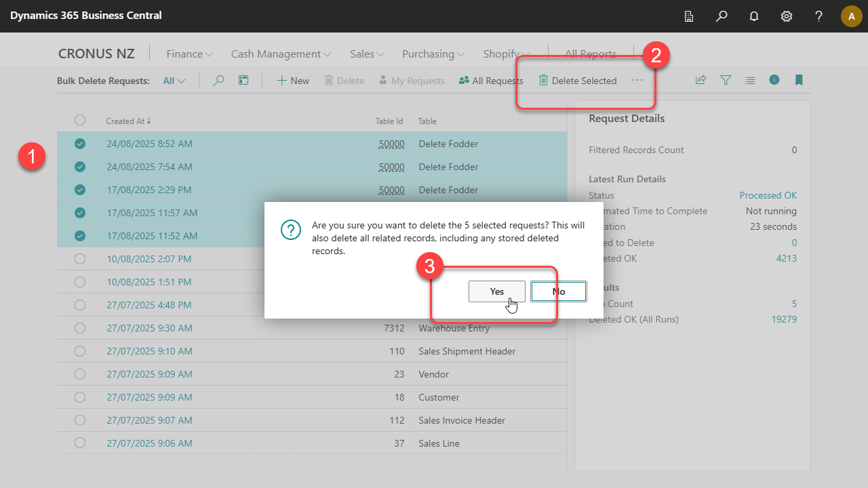Viewport: 868px width, 488px height.
Task: Open the Settings gear icon
Action: click(786, 16)
